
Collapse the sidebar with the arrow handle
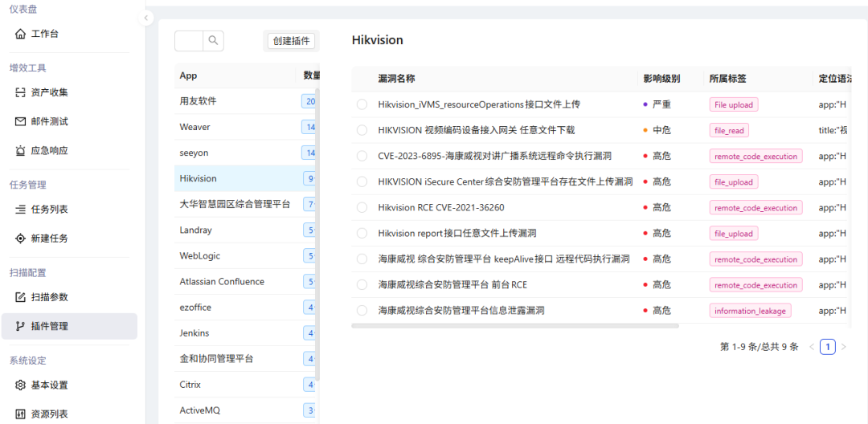[145, 18]
